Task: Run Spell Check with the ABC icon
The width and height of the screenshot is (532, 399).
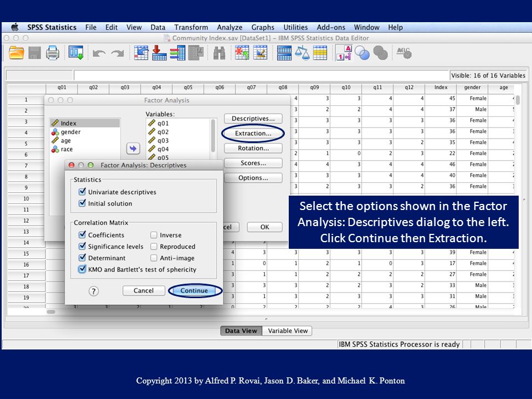Action: [x=404, y=53]
